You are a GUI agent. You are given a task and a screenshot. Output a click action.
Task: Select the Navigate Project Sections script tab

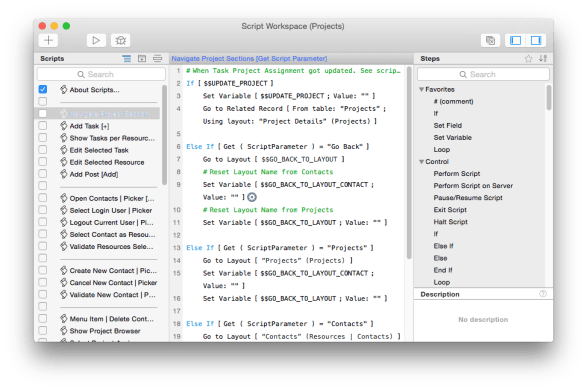tap(249, 58)
